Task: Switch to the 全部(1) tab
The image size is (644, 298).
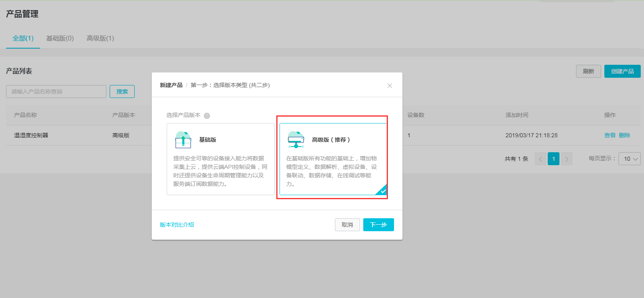Action: click(23, 38)
